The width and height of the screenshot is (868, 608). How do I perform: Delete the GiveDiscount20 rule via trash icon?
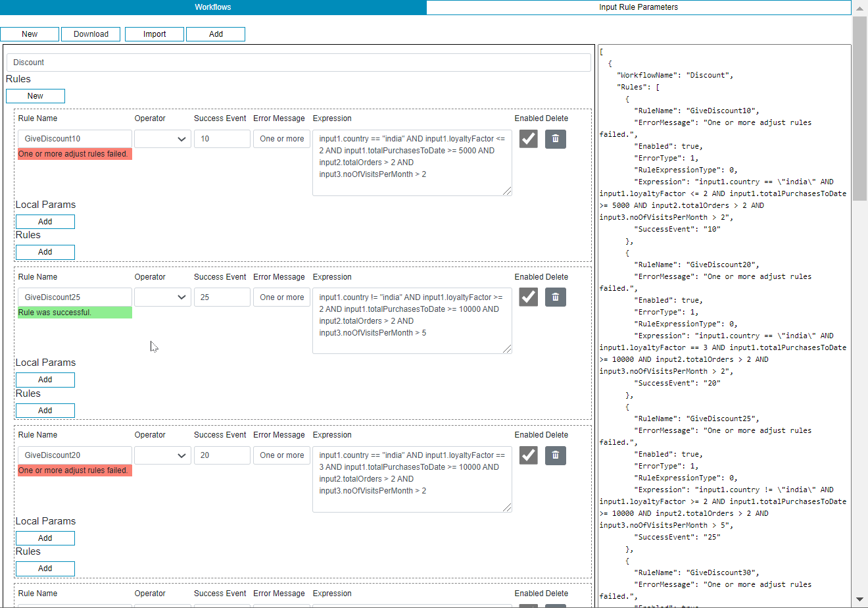(x=556, y=455)
